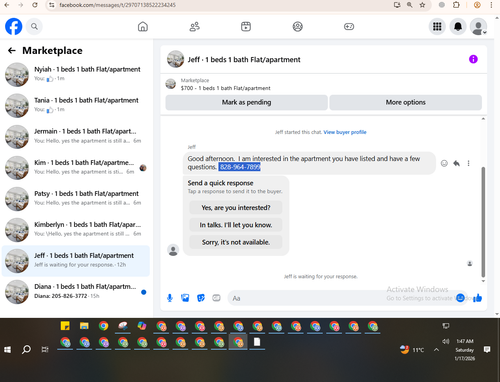Open File Explorer from taskbar
500x382 pixels.
pyautogui.click(x=84, y=326)
